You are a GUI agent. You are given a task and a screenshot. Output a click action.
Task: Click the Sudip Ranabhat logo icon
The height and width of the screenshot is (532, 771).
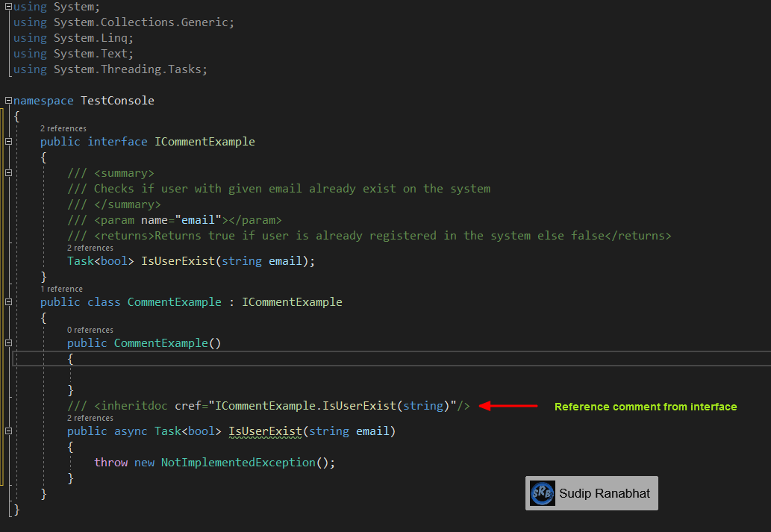542,492
